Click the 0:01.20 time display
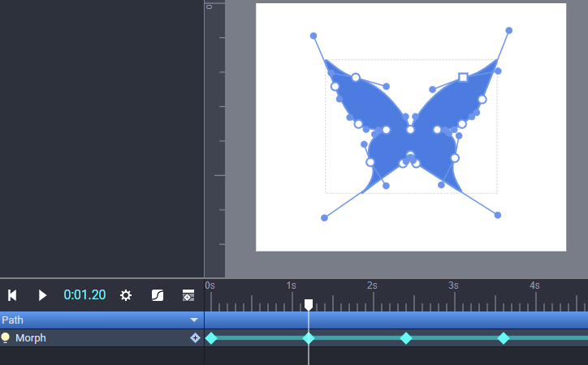 [x=84, y=295]
